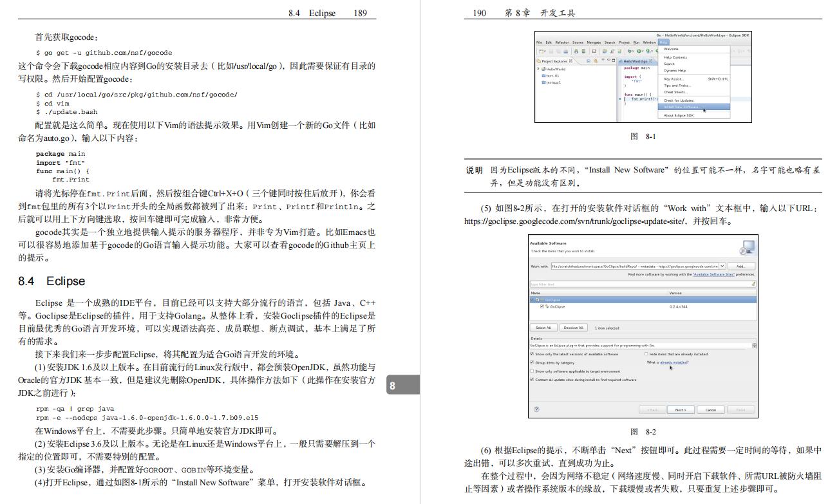Switch to the HelloWorld.go editor tab

636,61
